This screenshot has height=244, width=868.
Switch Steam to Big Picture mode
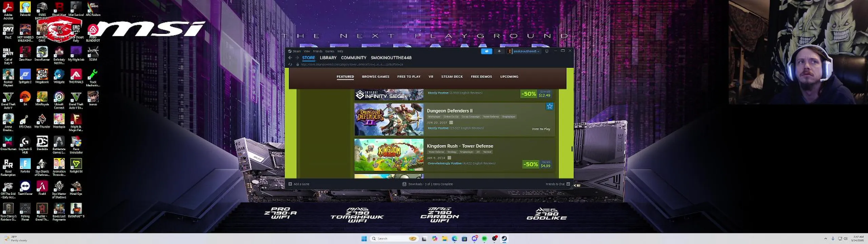click(x=547, y=51)
